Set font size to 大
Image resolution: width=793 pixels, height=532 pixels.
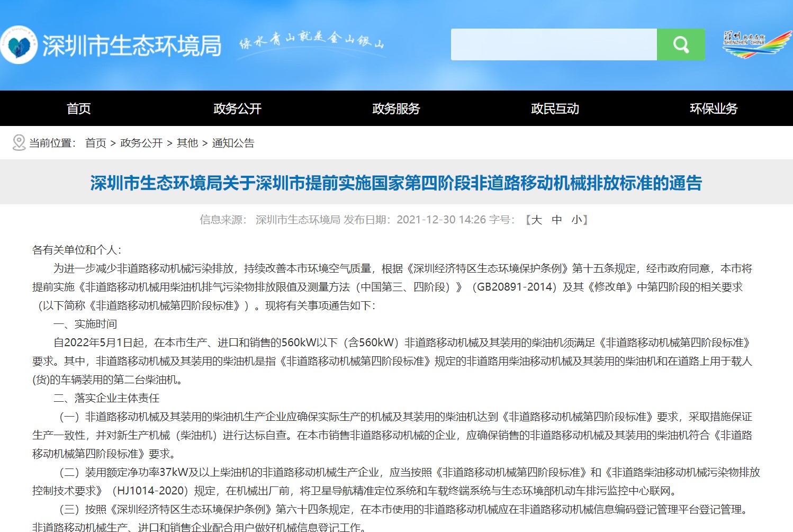click(537, 220)
